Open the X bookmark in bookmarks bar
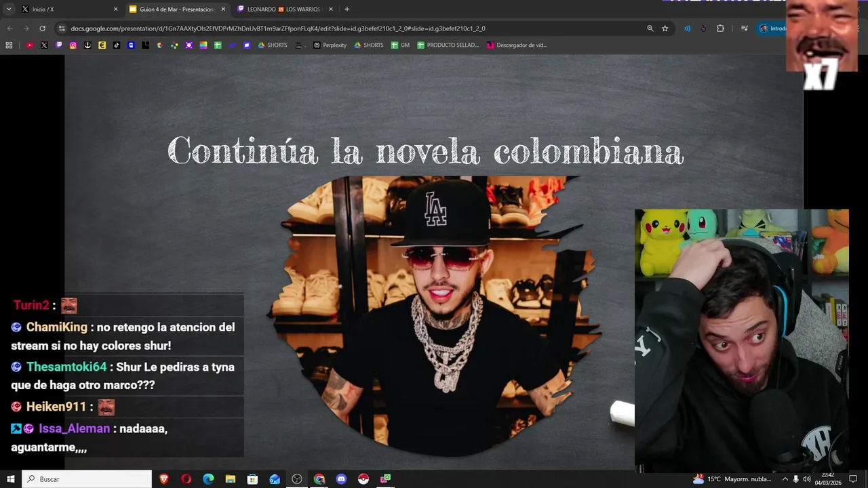 click(44, 45)
